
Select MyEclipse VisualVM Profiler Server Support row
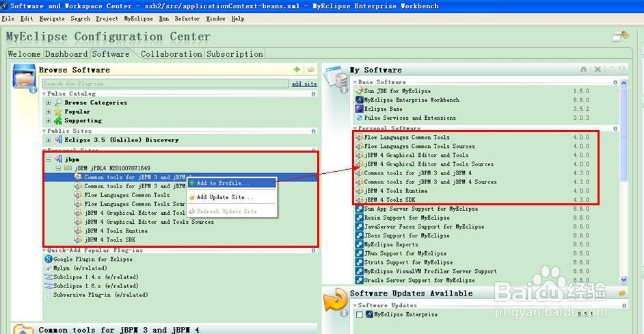point(431,271)
